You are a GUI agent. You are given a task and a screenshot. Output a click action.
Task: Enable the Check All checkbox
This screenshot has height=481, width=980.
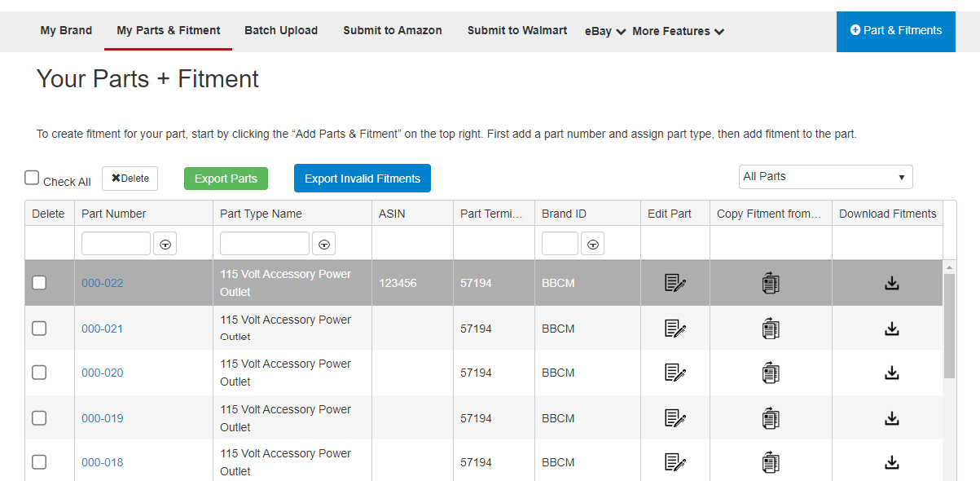[32, 178]
